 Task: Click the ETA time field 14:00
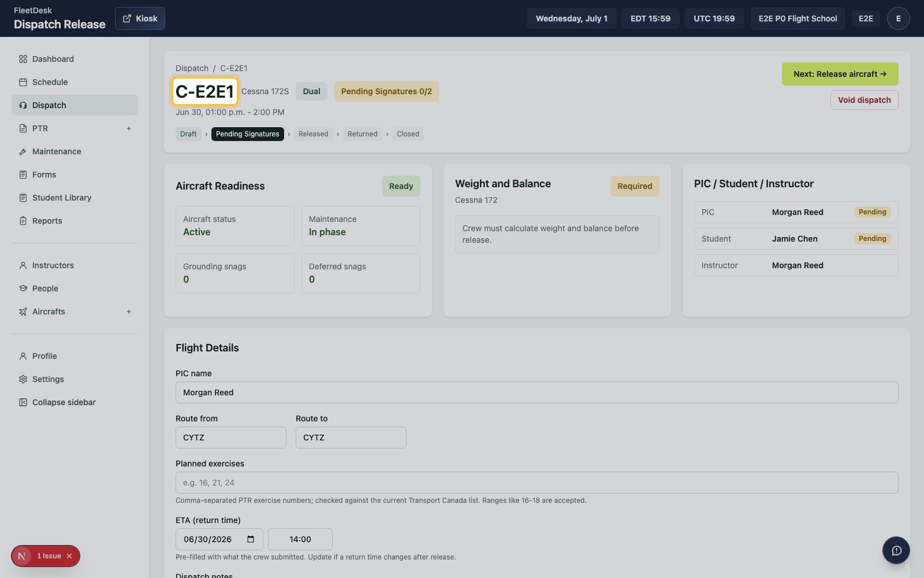[300, 539]
